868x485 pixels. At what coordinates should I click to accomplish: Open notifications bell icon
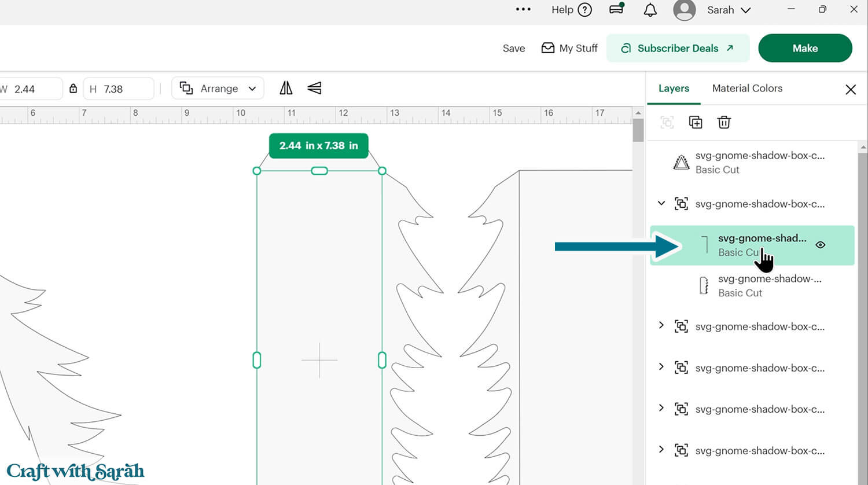click(x=650, y=10)
